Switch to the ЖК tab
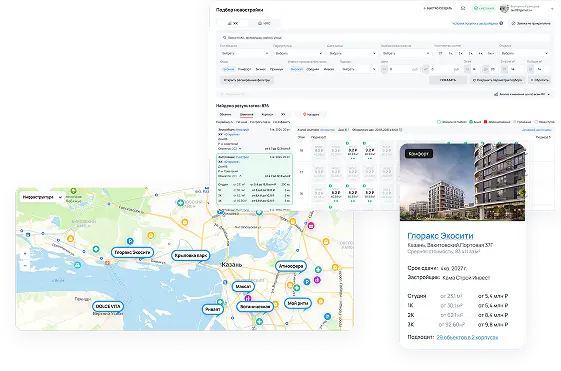 click(x=233, y=23)
